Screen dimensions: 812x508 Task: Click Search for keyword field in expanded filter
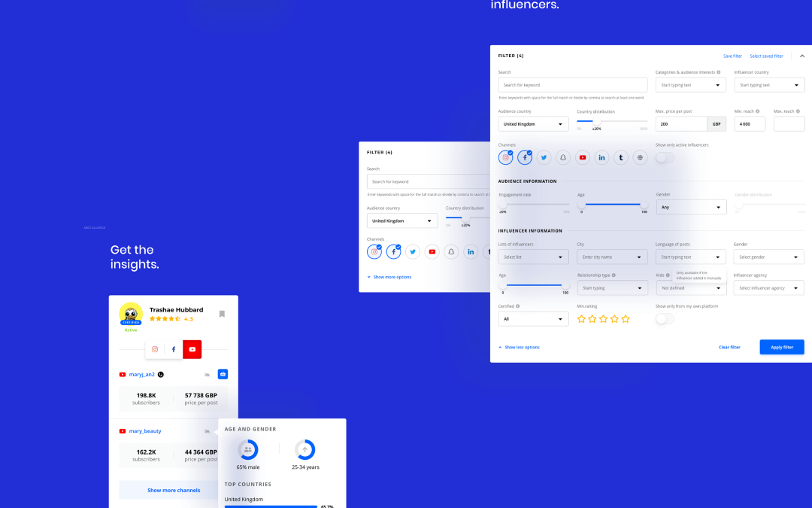click(573, 85)
